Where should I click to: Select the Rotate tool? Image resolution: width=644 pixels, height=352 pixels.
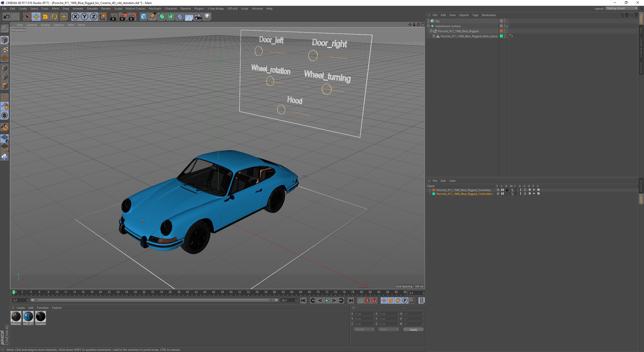(54, 17)
